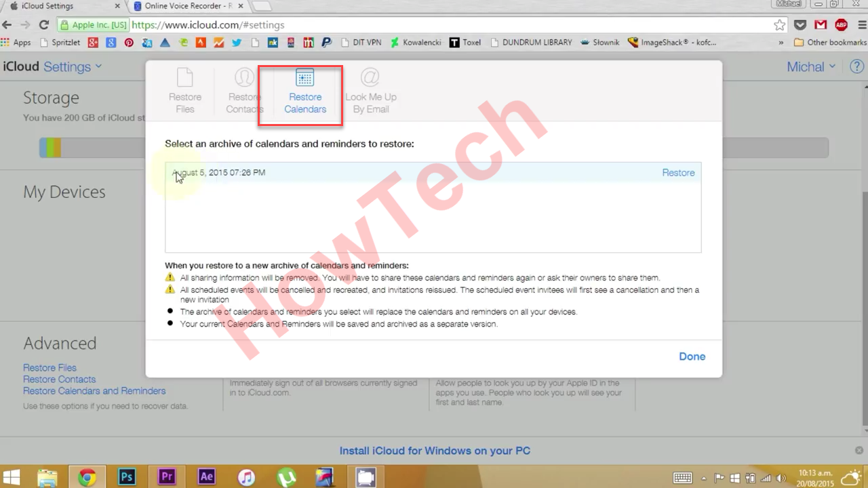Select the Restore Calendars tab

[x=305, y=90]
